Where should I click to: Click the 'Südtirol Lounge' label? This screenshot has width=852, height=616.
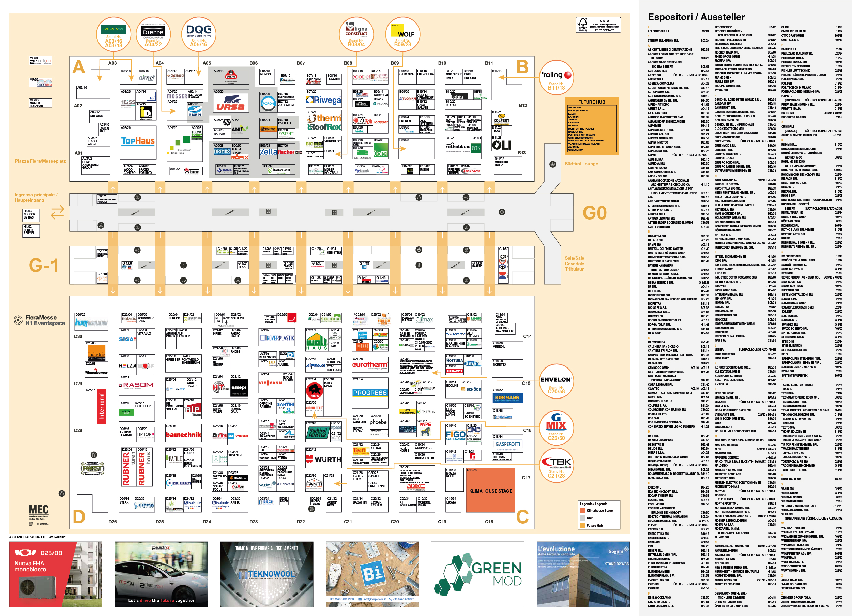click(x=581, y=164)
